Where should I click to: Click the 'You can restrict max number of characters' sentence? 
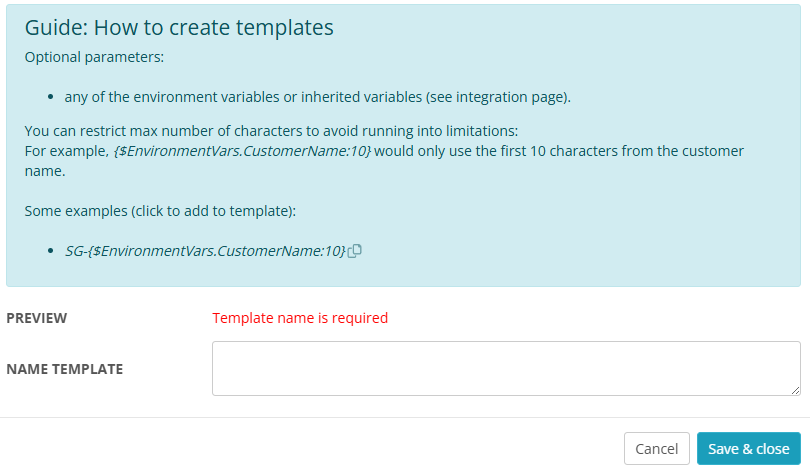point(272,131)
